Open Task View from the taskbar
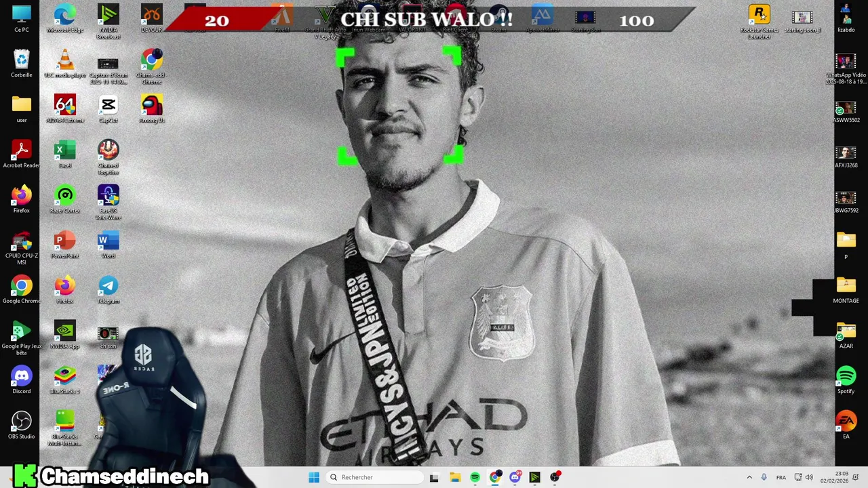Image resolution: width=868 pixels, height=488 pixels. tap(434, 477)
